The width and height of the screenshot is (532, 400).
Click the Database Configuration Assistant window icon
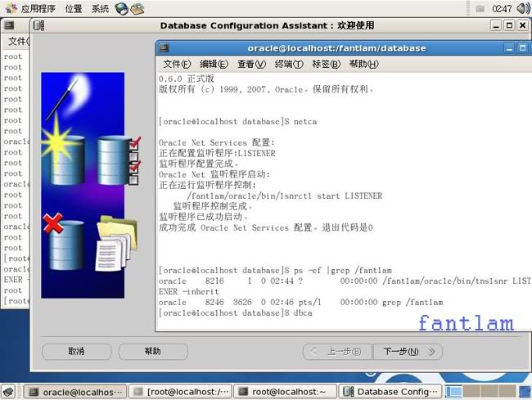(38, 25)
